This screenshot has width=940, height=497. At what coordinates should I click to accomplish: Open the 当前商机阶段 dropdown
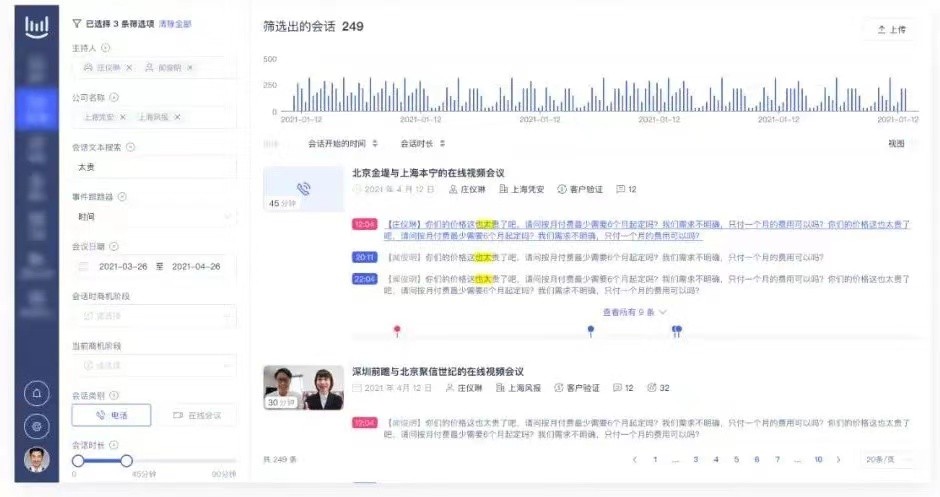[x=154, y=365]
